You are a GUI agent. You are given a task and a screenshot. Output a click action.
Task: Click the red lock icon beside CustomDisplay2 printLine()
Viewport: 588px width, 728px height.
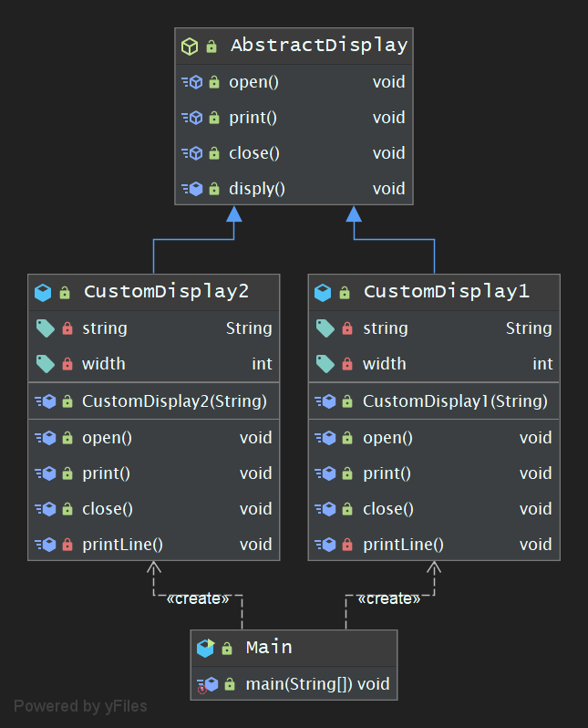[x=67, y=545]
